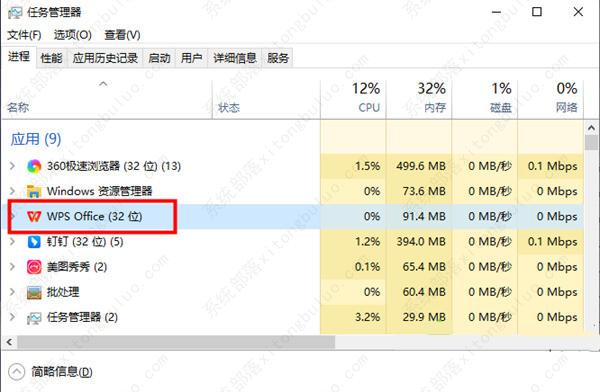600x392 pixels.
Task: Expand the WPS Office process group
Action: (x=12, y=216)
